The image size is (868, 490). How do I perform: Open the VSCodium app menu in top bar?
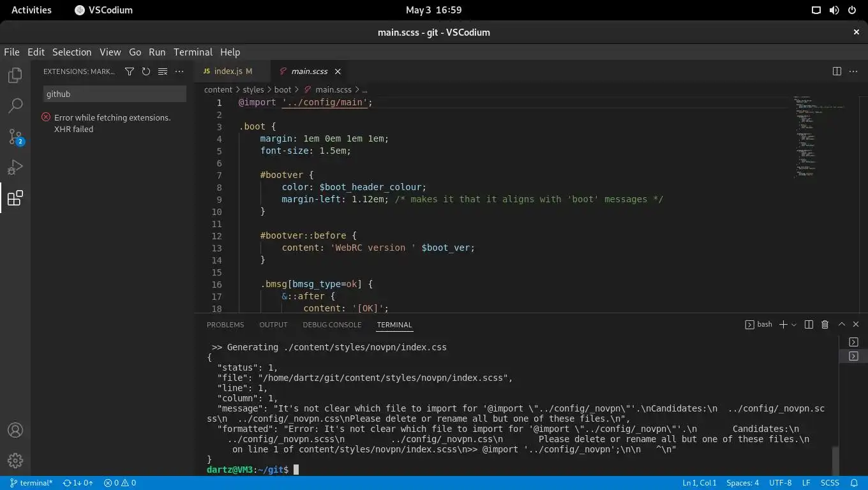tap(103, 10)
